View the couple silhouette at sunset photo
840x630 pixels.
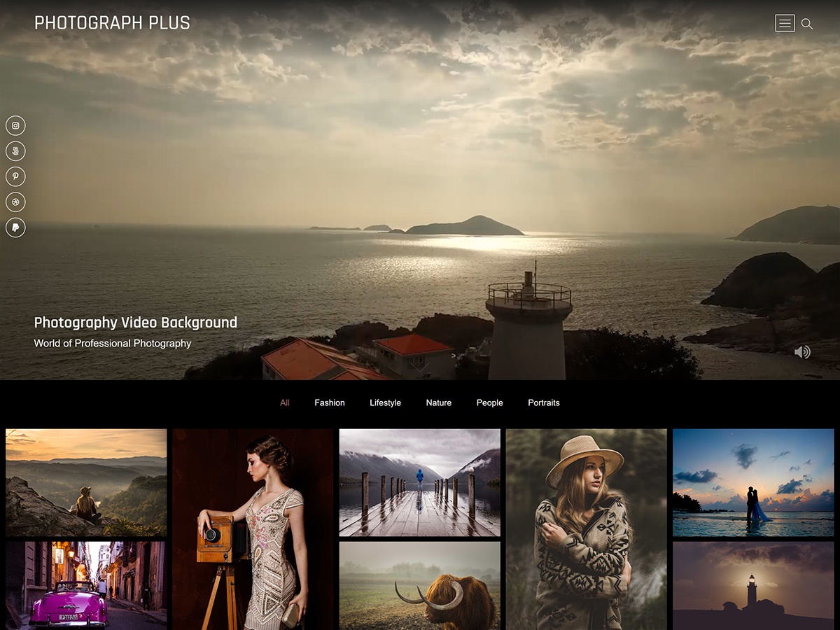[x=753, y=483]
